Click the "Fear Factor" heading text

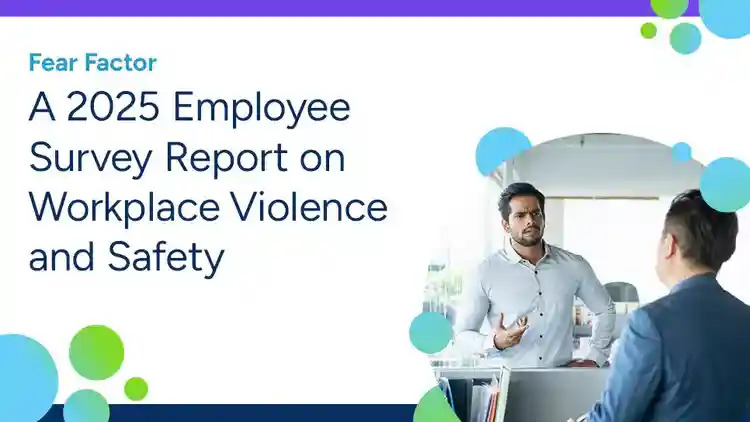93,63
